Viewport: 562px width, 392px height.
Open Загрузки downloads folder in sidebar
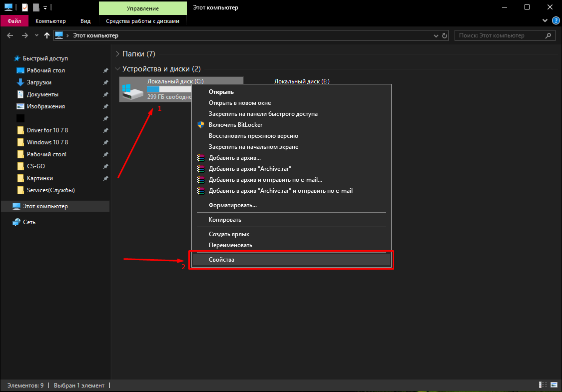coord(38,82)
